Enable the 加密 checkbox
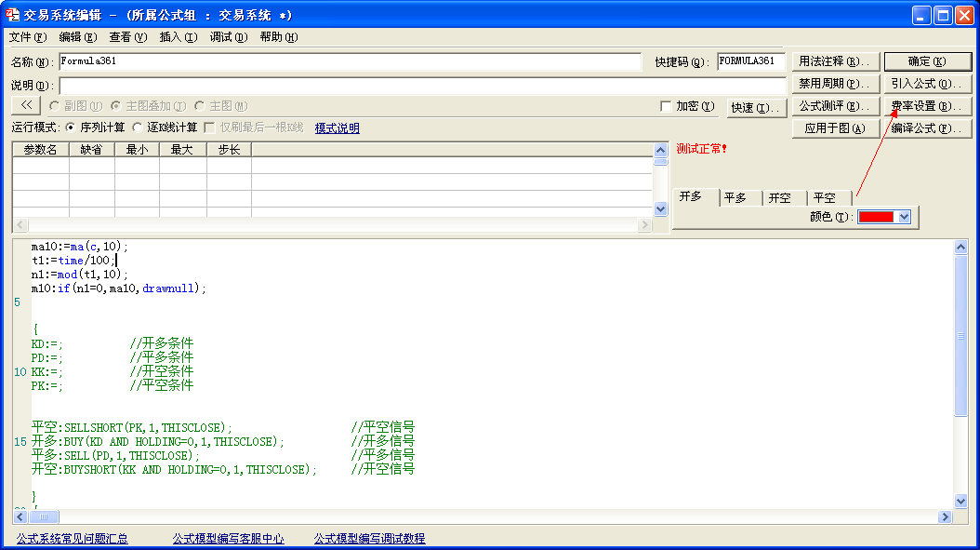Viewport: 980px width, 550px height. [x=666, y=106]
